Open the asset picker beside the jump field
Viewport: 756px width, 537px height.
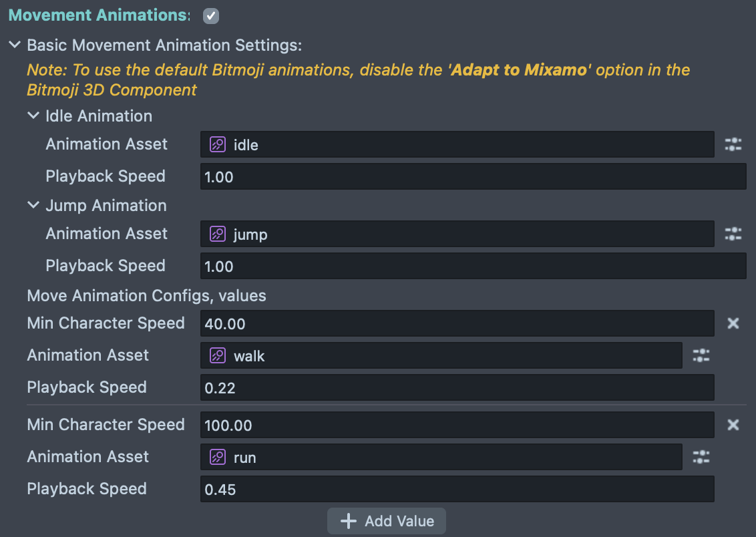point(733,234)
